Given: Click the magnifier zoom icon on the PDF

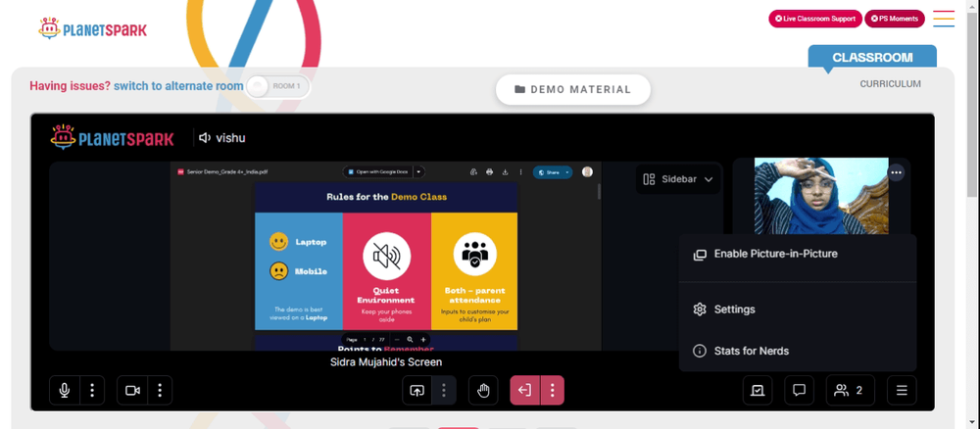Looking at the screenshot, I should tap(410, 340).
